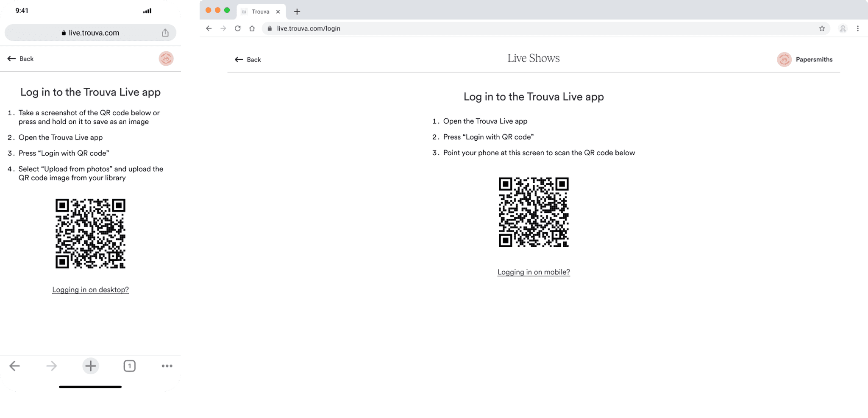
Task: Open the browser profile icon
Action: (843, 28)
